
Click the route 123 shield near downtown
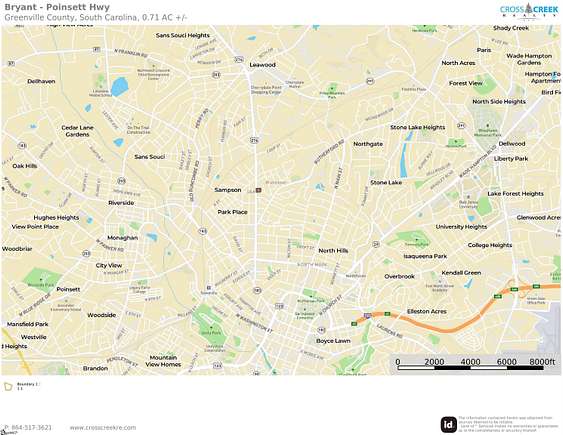(x=279, y=306)
